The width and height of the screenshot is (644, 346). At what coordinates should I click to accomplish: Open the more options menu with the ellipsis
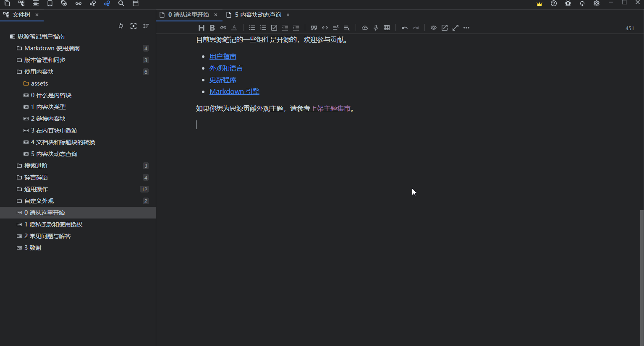(x=466, y=28)
